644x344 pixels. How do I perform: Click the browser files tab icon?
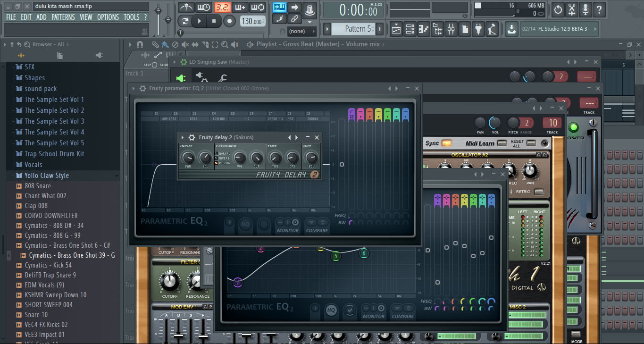pos(59,55)
